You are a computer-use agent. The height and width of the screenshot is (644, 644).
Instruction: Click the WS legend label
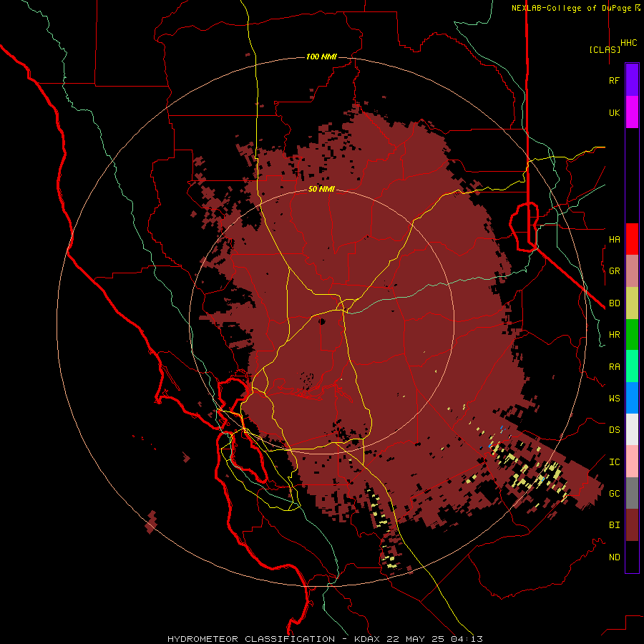click(614, 399)
